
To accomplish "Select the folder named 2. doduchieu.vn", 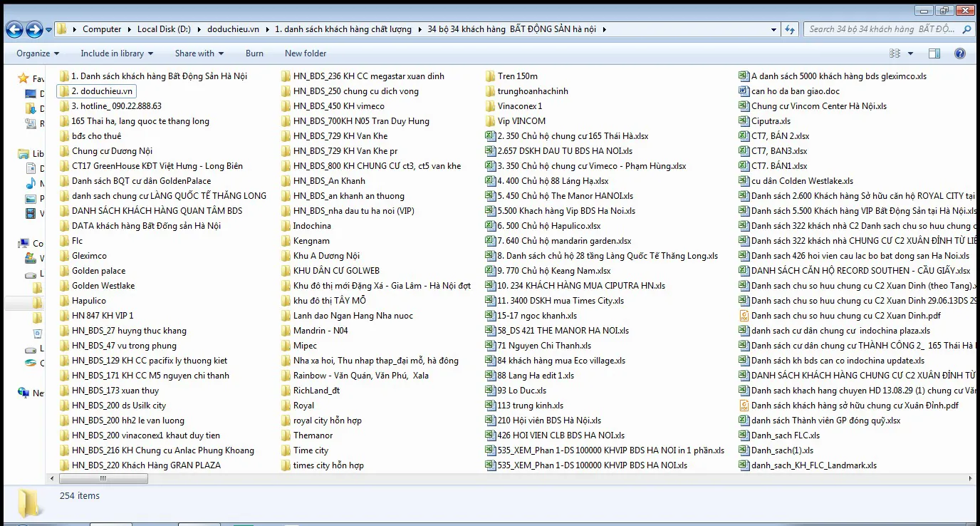I will (96, 91).
